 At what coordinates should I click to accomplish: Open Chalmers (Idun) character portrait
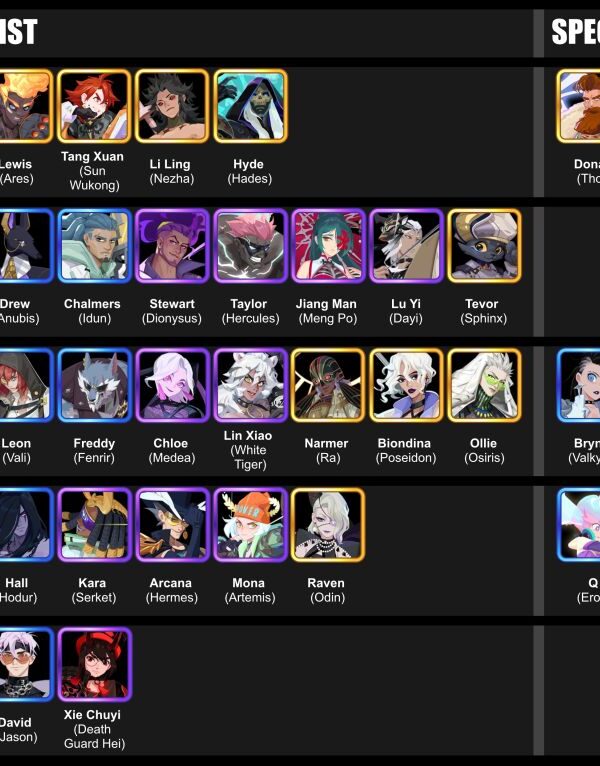click(94, 246)
